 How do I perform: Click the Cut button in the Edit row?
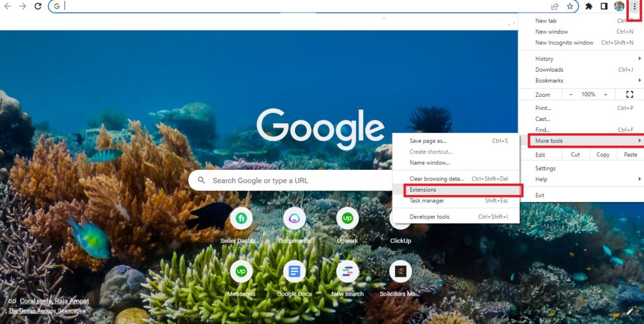coord(575,155)
